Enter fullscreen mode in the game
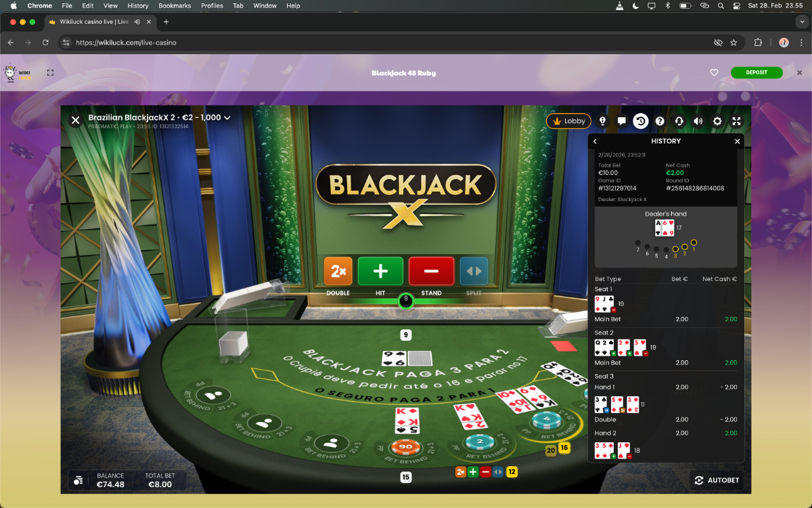 click(x=736, y=121)
